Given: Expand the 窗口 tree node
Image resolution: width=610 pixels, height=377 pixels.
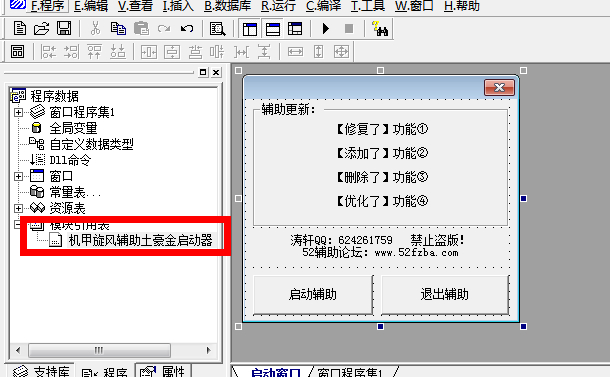Looking at the screenshot, I should [18, 176].
